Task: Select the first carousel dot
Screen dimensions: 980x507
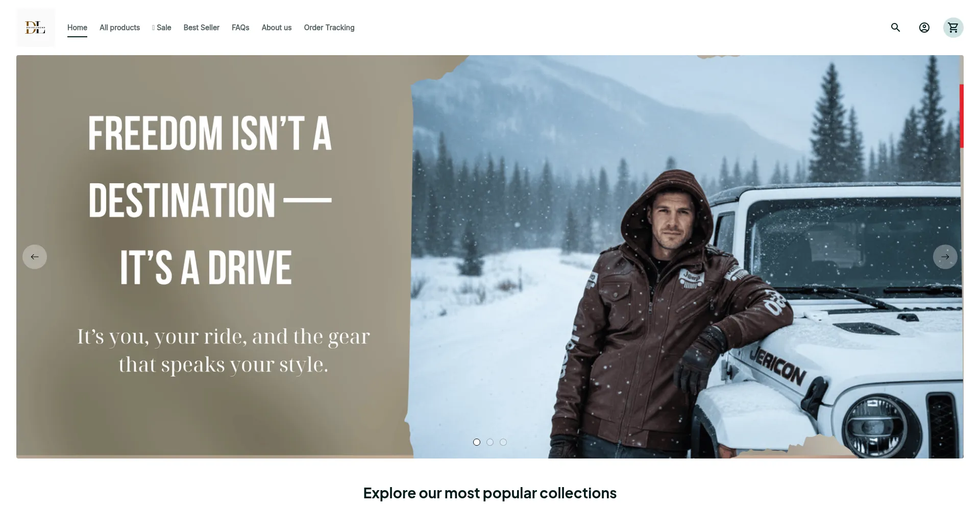Action: [477, 442]
